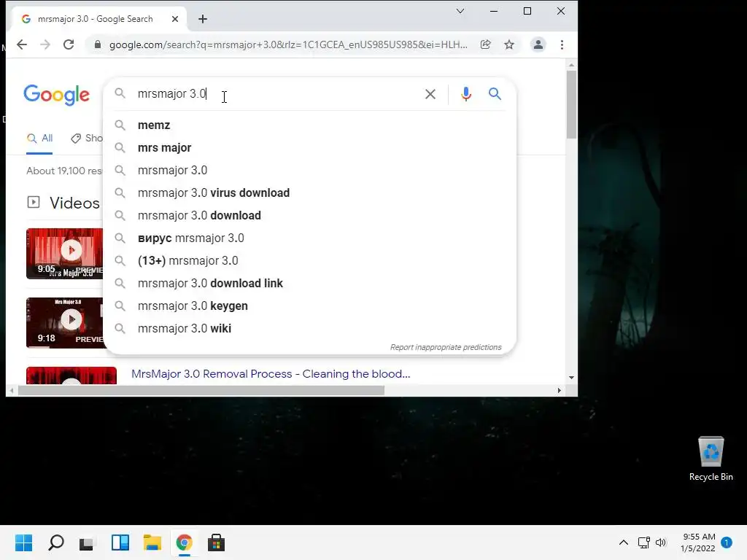Submit search with the blue magnifier icon

click(495, 94)
